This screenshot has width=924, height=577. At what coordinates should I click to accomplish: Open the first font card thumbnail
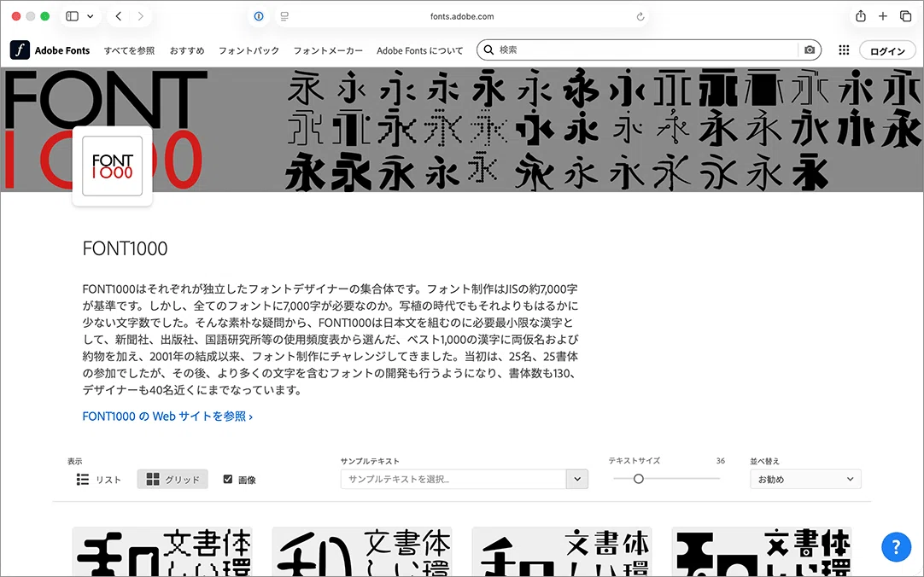click(x=162, y=552)
